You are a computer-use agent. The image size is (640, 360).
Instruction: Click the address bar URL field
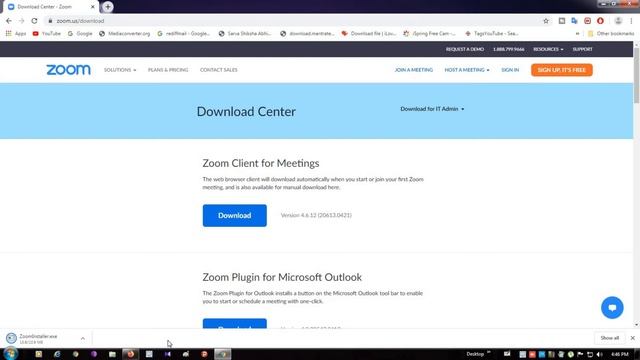(294, 21)
